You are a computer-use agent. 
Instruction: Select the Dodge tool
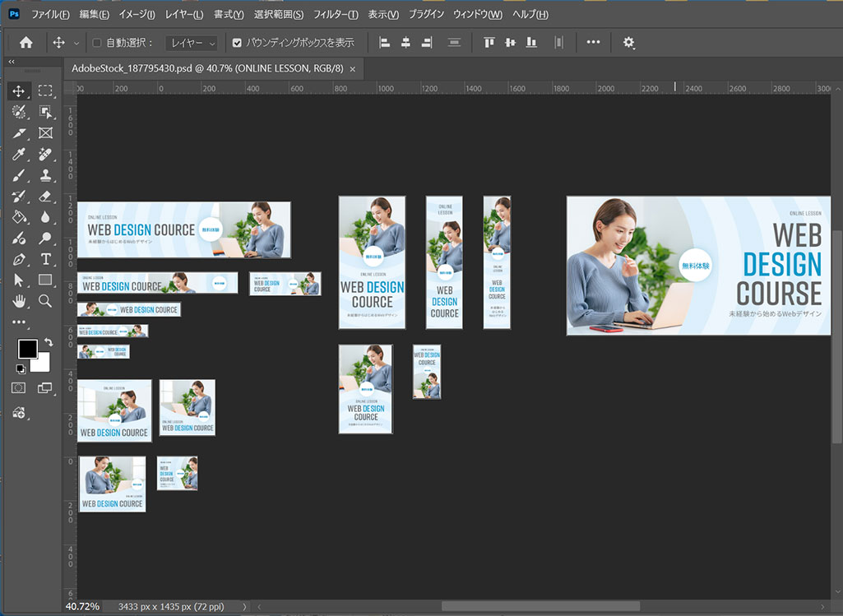45,239
